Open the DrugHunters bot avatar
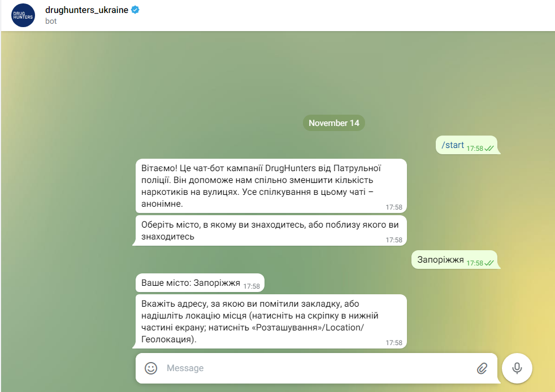 23,15
